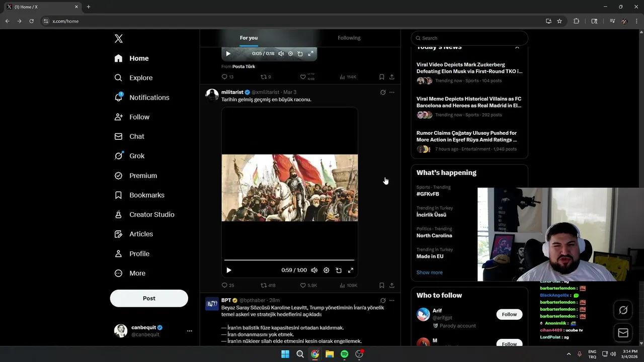
Task: Click the address bar URL
Action: click(65, 21)
